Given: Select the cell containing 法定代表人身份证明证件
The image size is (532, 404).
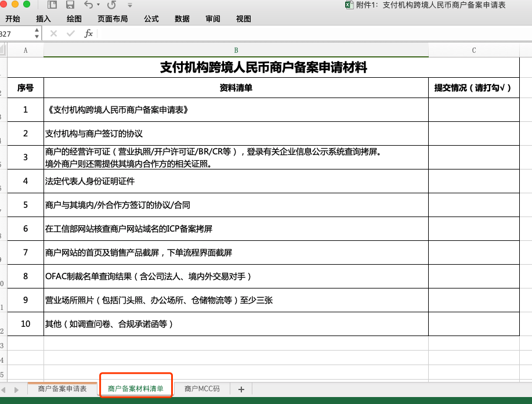Looking at the screenshot, I should pos(236,181).
